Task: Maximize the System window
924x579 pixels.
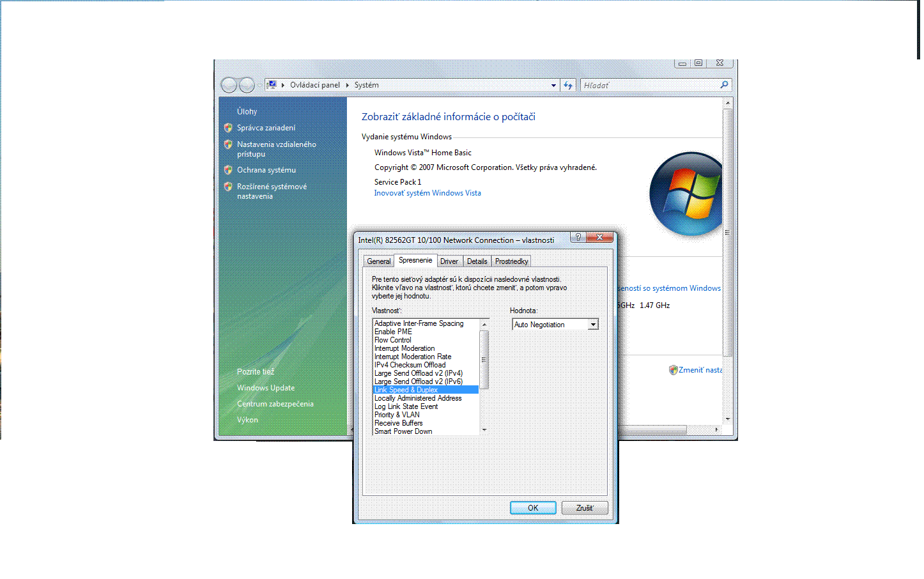Action: (698, 63)
